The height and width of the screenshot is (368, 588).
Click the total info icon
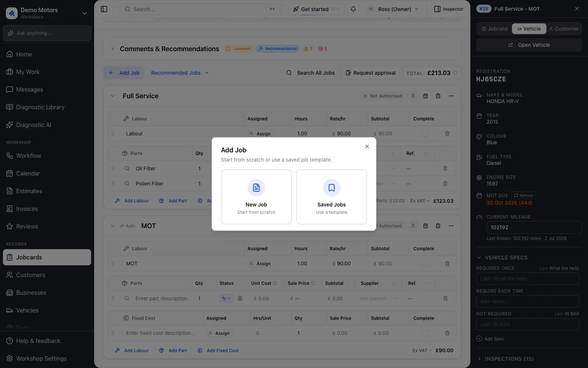(455, 73)
